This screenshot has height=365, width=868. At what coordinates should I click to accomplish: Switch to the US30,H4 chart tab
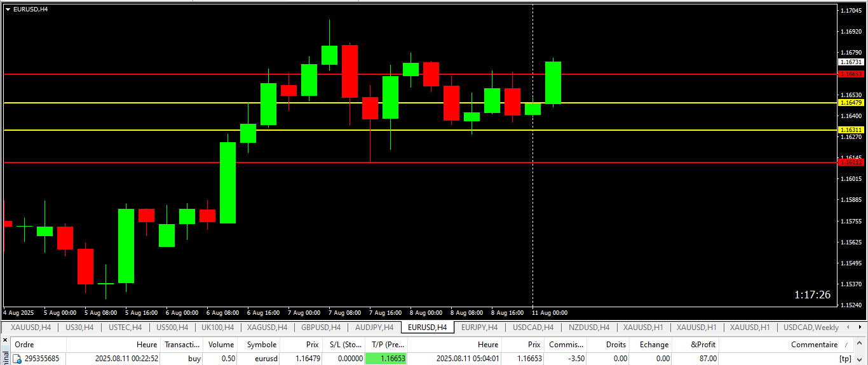(x=79, y=328)
